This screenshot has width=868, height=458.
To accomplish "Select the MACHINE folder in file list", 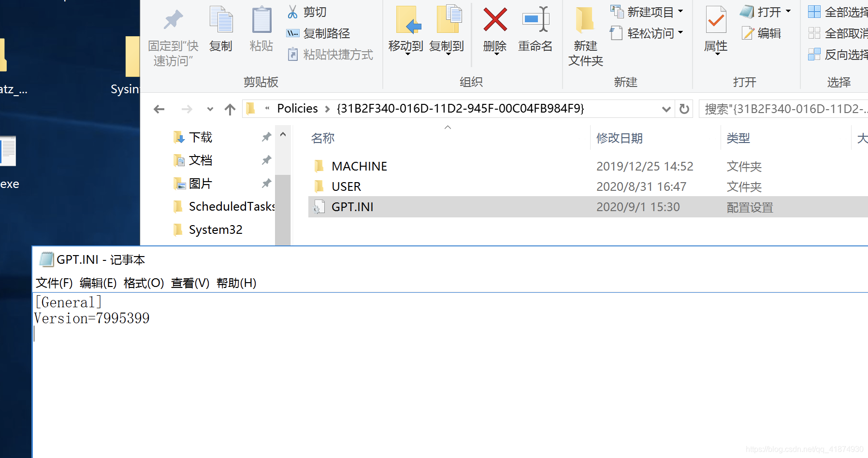I will (359, 166).
